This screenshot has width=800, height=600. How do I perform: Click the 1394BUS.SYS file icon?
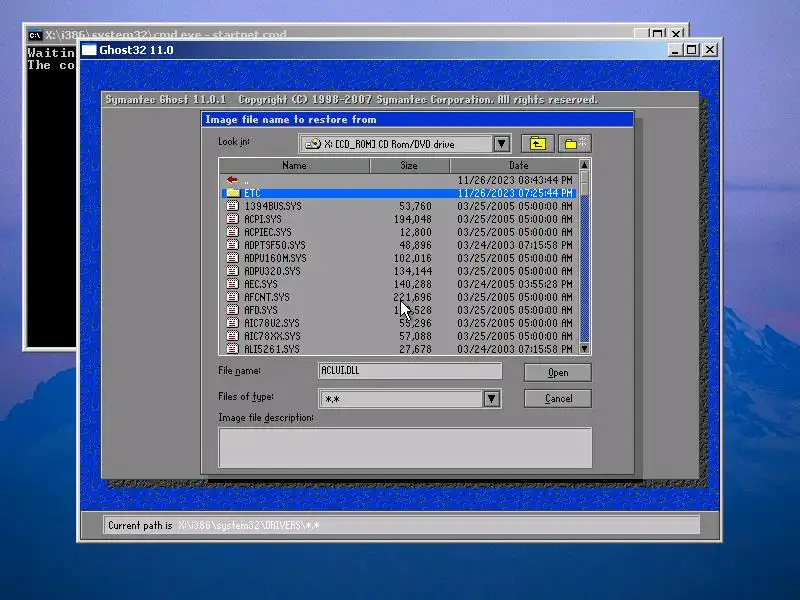233,206
